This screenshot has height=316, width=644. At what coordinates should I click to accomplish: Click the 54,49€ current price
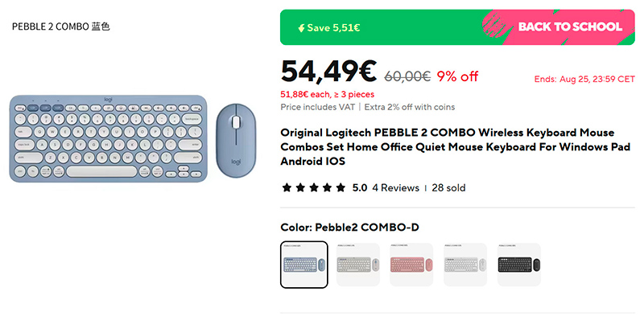[328, 72]
